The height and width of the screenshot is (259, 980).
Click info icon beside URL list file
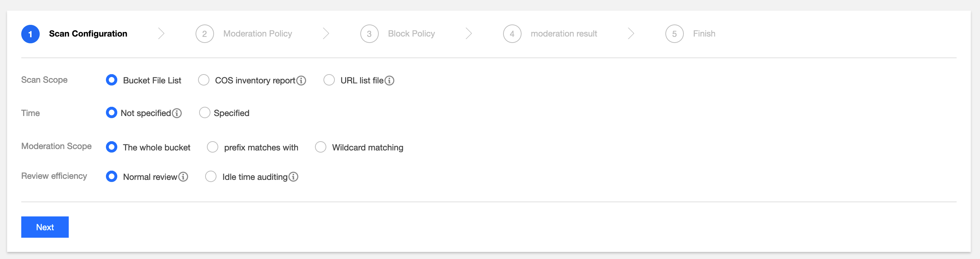[x=389, y=81]
